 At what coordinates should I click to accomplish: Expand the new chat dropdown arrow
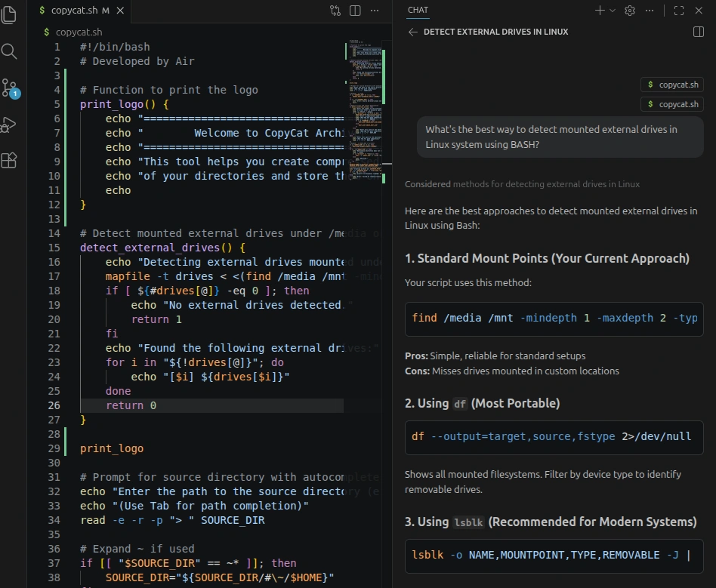point(613,11)
